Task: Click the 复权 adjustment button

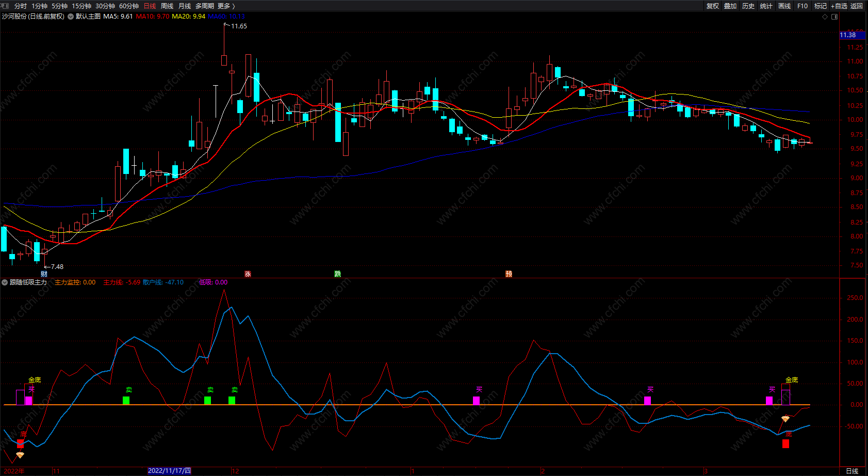Action: (x=713, y=6)
